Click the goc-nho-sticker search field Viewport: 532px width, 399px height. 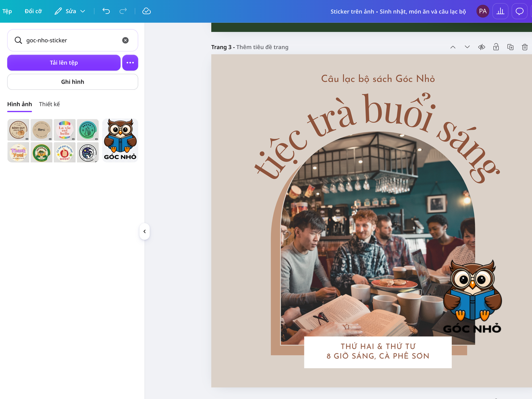click(x=73, y=40)
